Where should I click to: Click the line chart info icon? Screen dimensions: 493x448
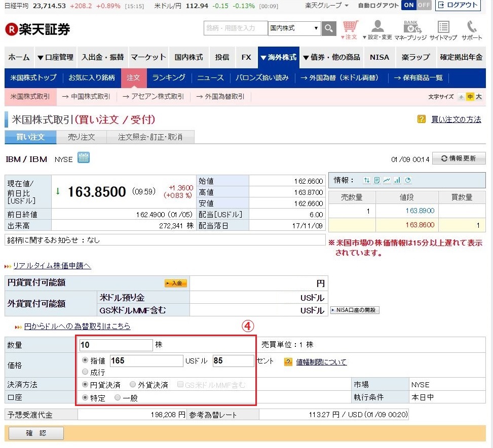coord(387,180)
